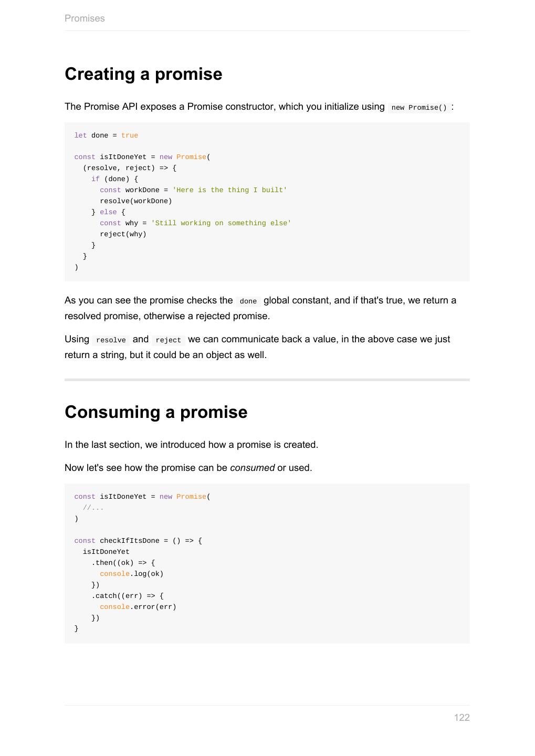
Task: Click the 'Here is the thing I built' string
Action: coord(229,190)
